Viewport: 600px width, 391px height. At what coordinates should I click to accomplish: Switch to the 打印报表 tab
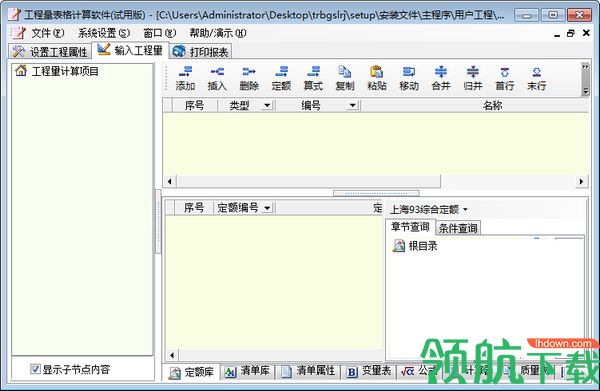click(200, 52)
